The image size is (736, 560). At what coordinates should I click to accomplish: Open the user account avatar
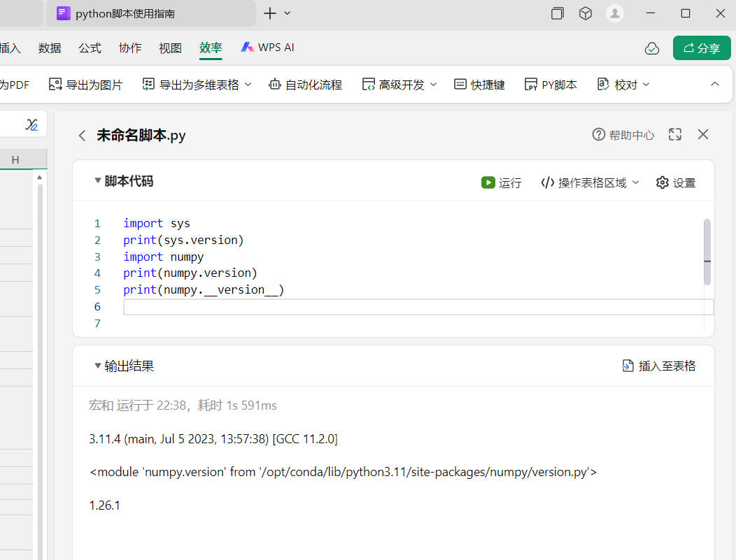(x=614, y=13)
